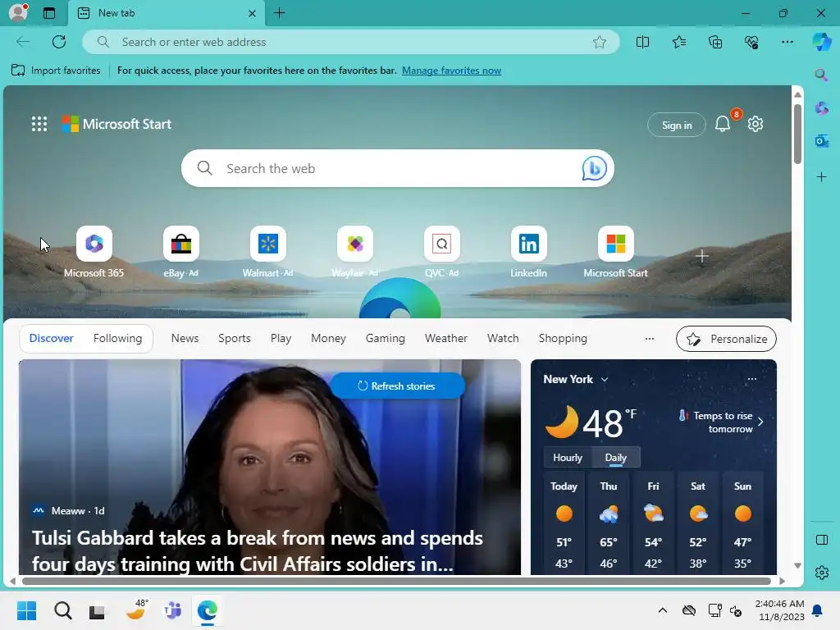Open the Shopping feed tab
The width and height of the screenshot is (840, 630).
tap(563, 338)
